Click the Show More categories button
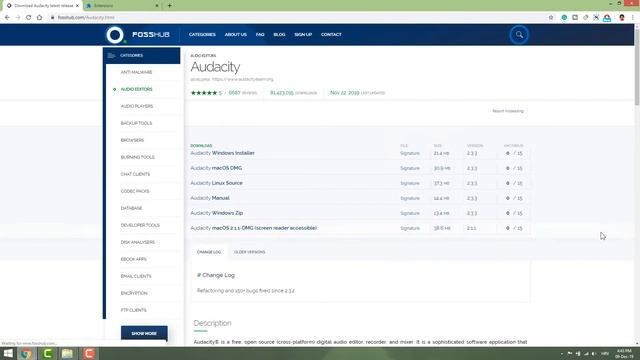Image resolution: width=640 pixels, height=360 pixels. coord(144,333)
